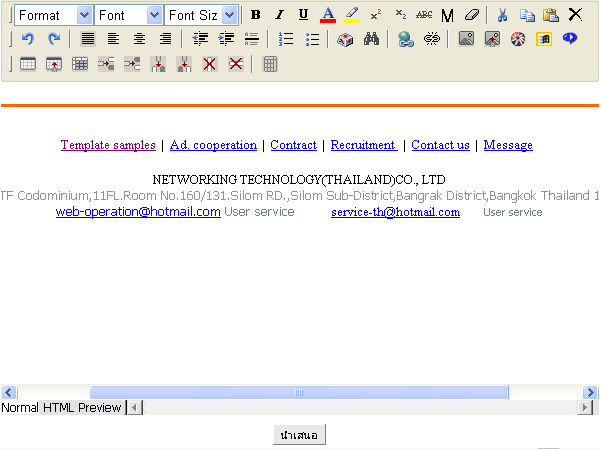Copy selection with copy icon
The image size is (601, 449).
coord(527,15)
